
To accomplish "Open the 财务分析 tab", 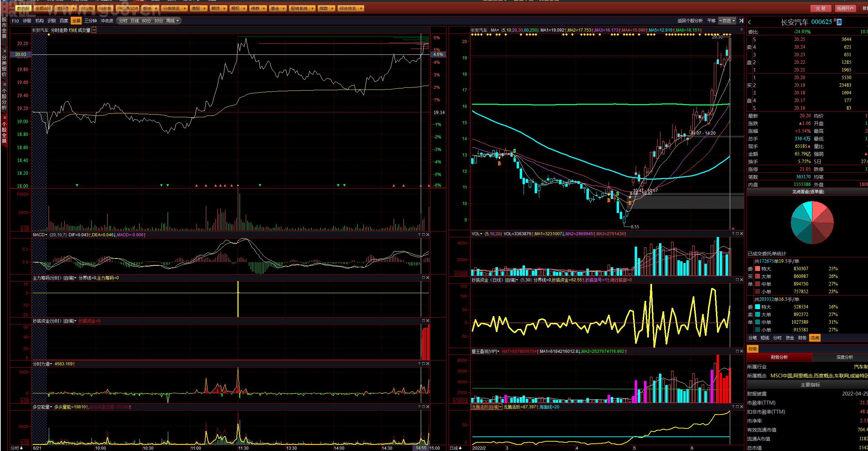I will pos(779,357).
